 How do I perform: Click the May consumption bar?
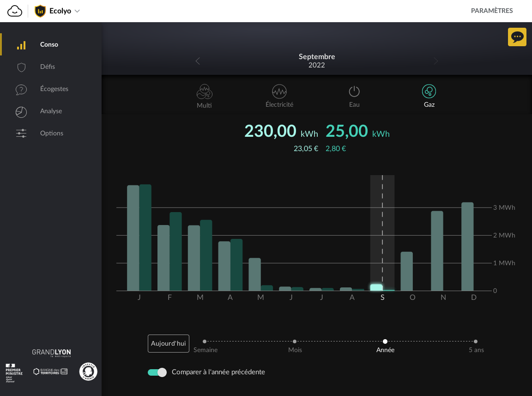(255, 274)
